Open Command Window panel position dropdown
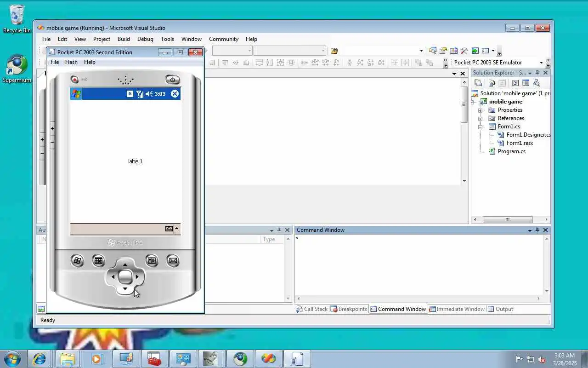Viewport: 588px width, 368px height. click(530, 230)
